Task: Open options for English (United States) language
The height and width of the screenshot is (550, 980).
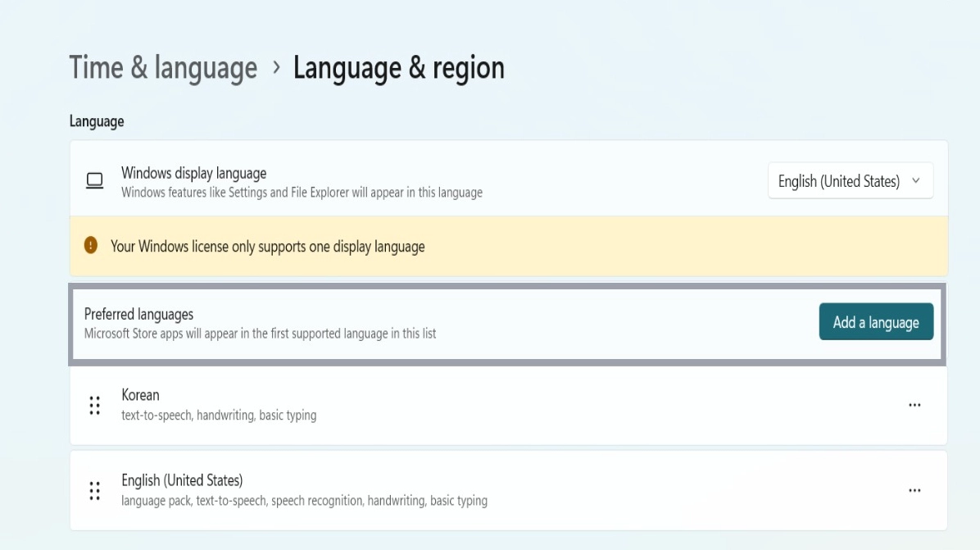Action: pyautogui.click(x=914, y=489)
